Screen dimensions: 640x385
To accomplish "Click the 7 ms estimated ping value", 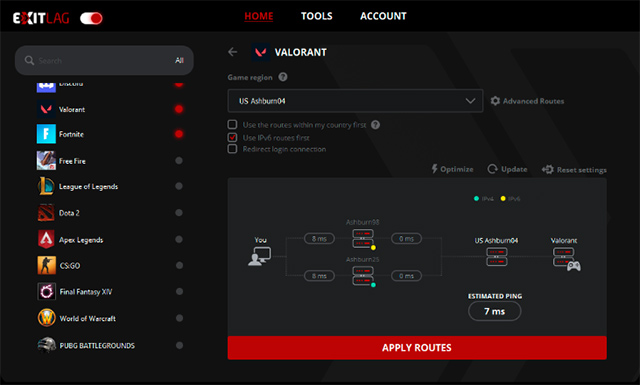I will 495,311.
